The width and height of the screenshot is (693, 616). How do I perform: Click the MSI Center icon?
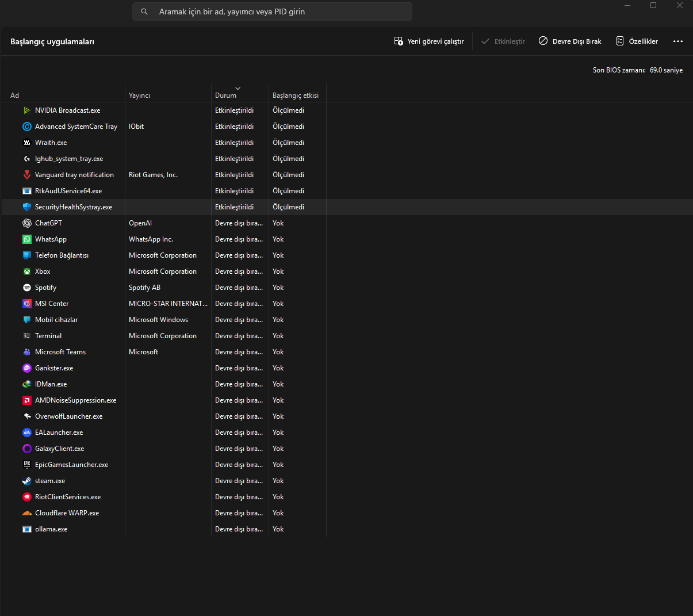(27, 304)
